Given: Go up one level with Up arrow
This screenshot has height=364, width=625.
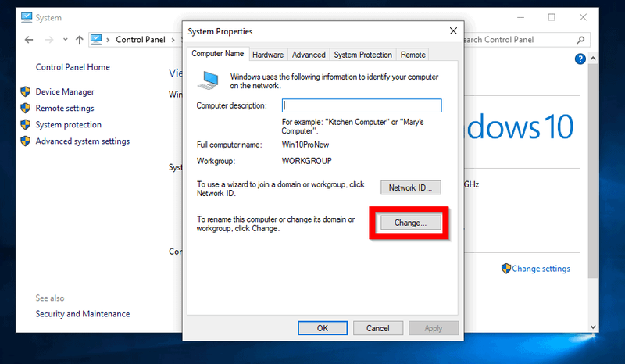Looking at the screenshot, I should coord(80,40).
